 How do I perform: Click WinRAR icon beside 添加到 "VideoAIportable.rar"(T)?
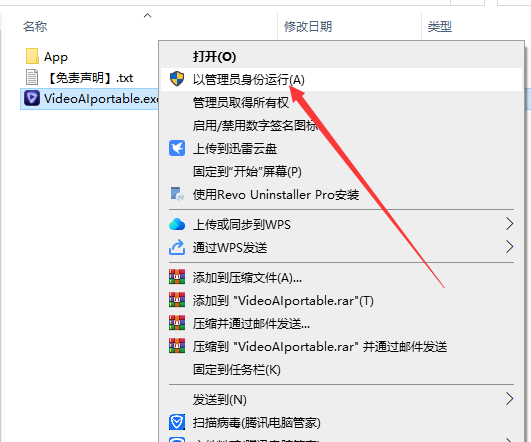tap(177, 300)
